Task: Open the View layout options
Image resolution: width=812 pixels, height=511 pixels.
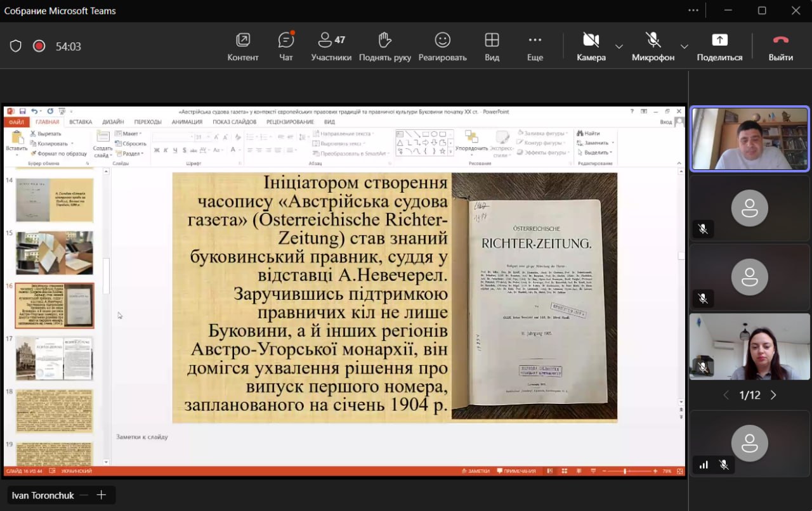Action: click(492, 47)
